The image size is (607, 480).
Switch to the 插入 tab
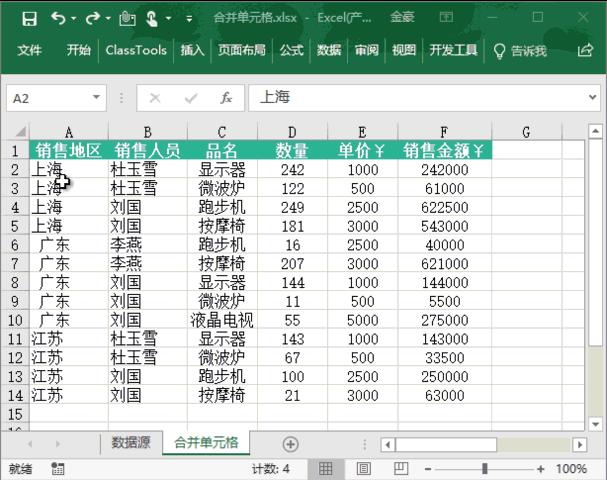pyautogui.click(x=192, y=50)
